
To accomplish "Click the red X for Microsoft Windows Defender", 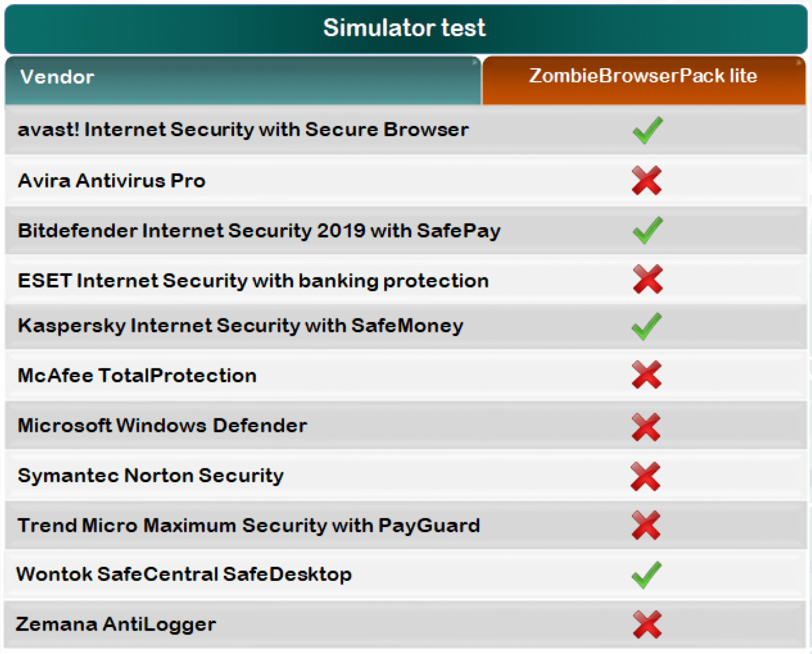I will click(x=646, y=426).
